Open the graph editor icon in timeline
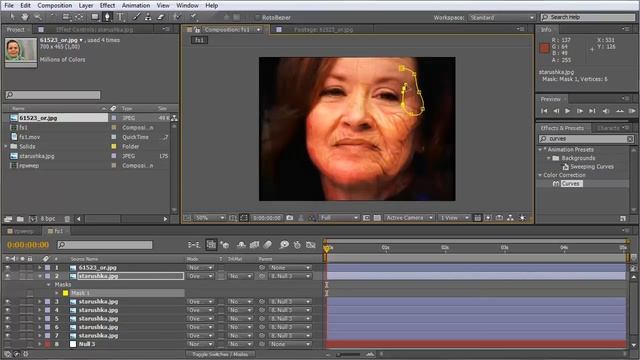 [311, 245]
